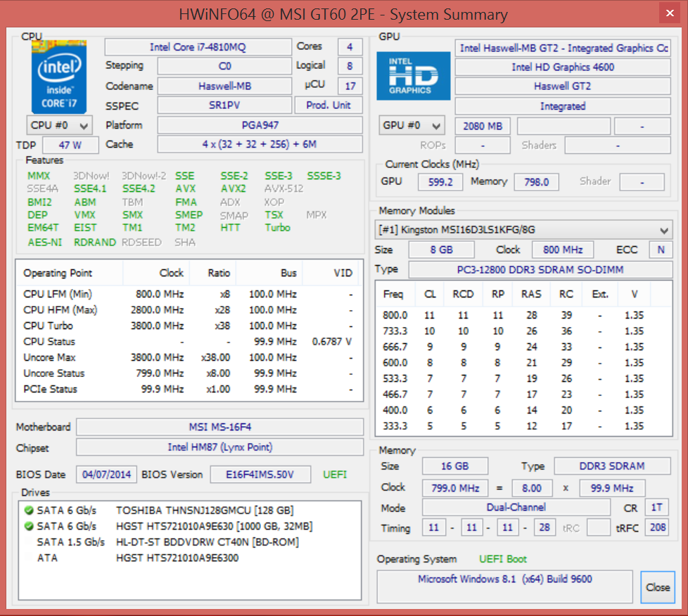Screen dimensions: 688x616
Task: Close the System Summary with the X button
Action: pos(670,13)
